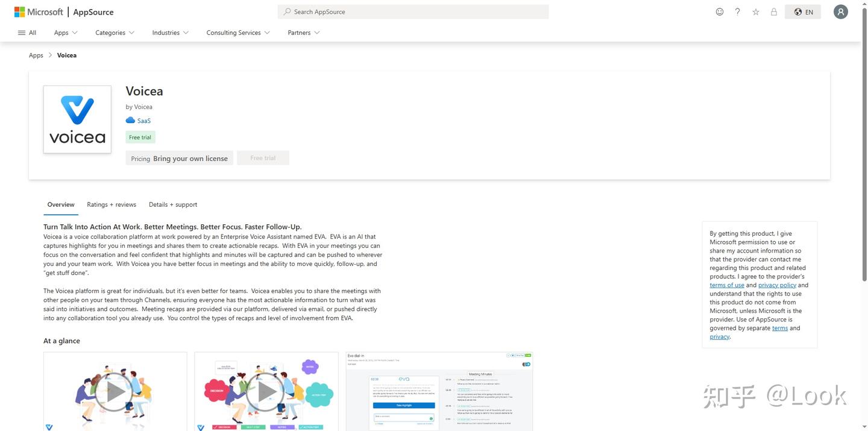This screenshot has height=431, width=868.
Task: Click the Voicea title heading
Action: point(144,91)
